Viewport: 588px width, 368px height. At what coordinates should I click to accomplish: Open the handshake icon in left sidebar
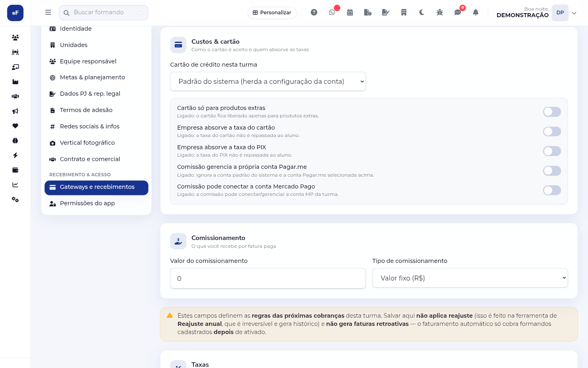click(16, 96)
